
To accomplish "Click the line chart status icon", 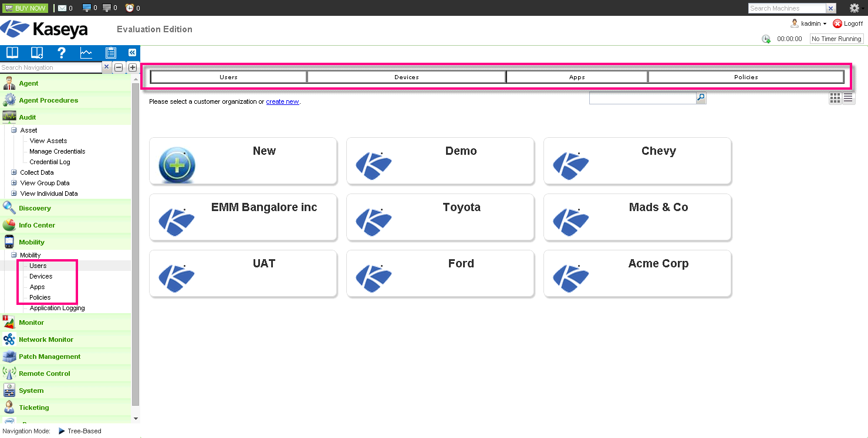I will [x=86, y=53].
